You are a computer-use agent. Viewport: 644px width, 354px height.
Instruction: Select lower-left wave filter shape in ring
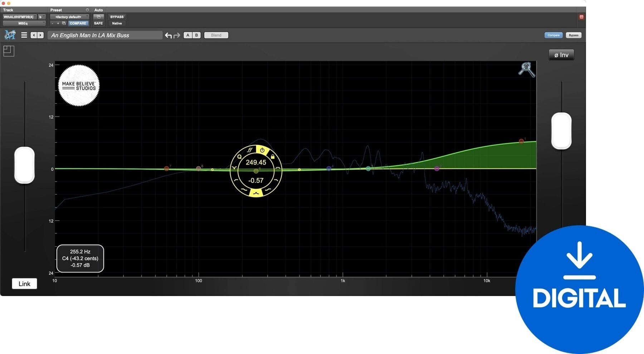click(244, 190)
